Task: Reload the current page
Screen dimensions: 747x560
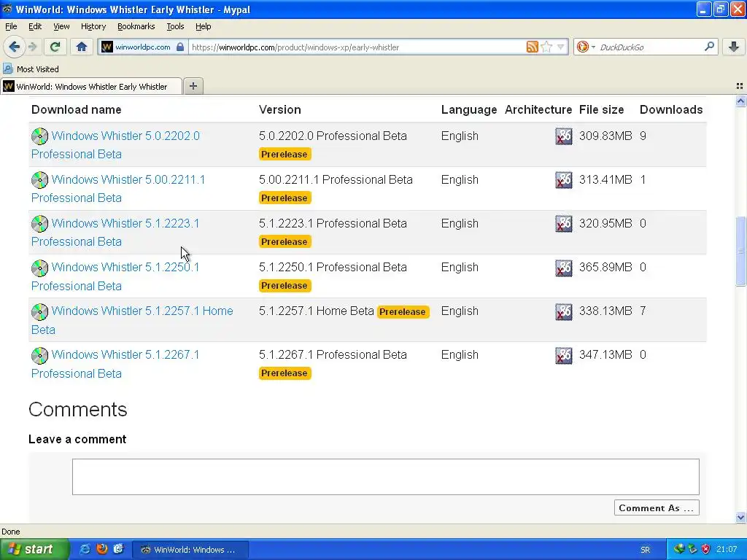Action: (x=55, y=47)
